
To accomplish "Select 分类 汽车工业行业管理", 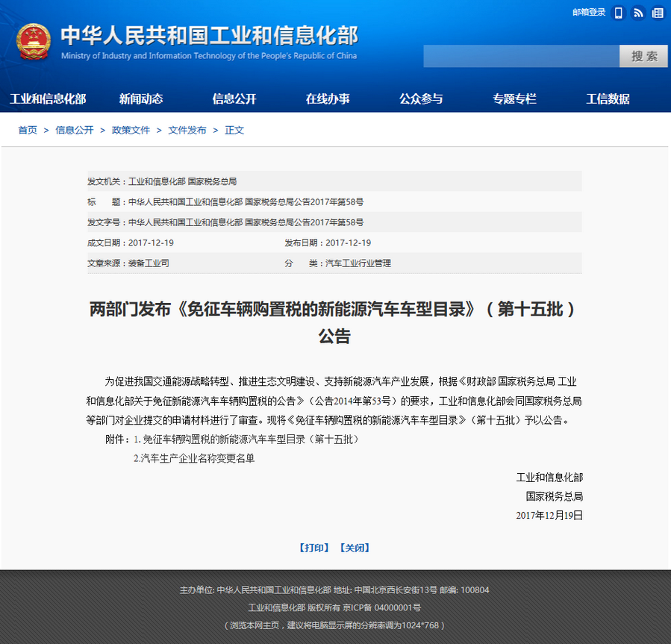I will [x=338, y=263].
